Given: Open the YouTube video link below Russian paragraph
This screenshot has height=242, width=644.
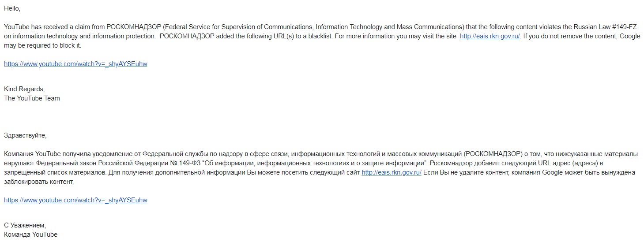Looking at the screenshot, I should (75, 200).
